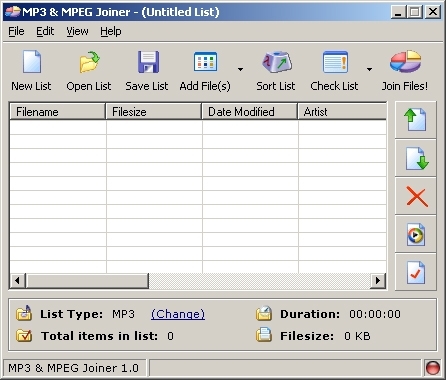Close the MP3 & MPEG Joiner window

point(433,12)
